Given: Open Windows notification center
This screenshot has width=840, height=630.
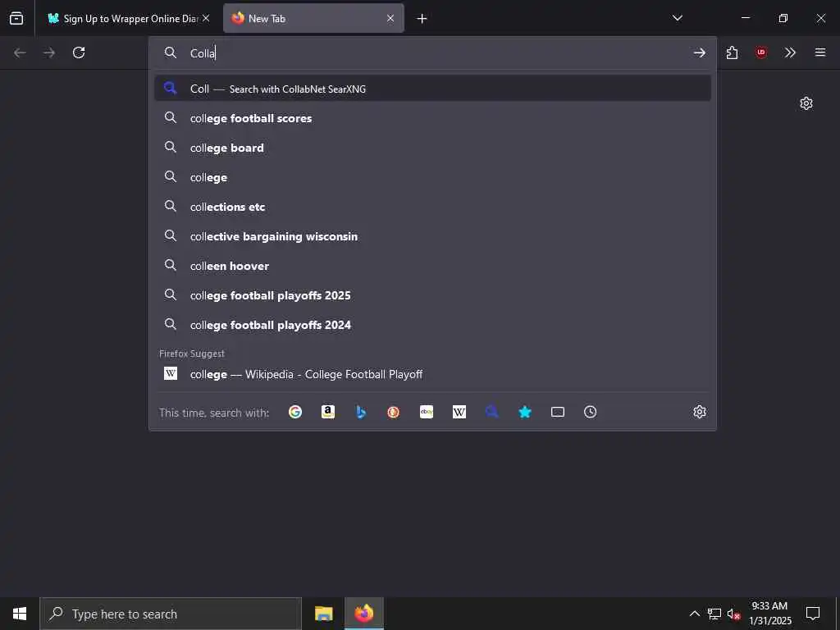Looking at the screenshot, I should point(813,614).
